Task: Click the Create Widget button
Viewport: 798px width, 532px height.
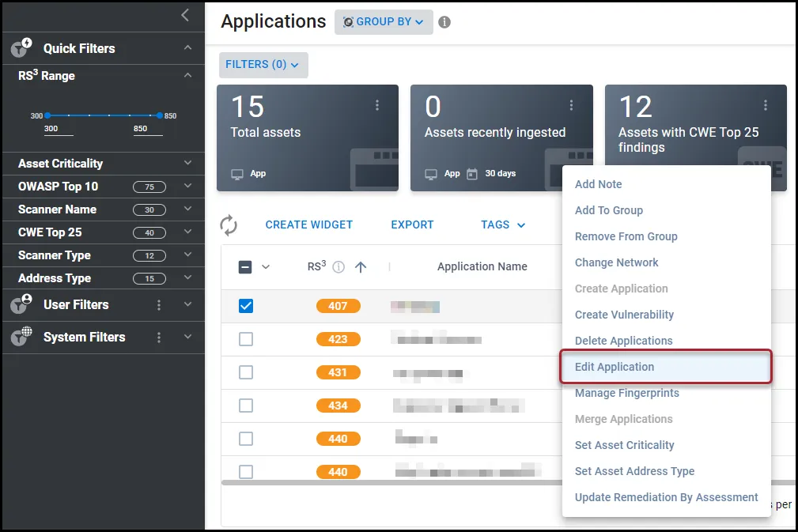Action: pyautogui.click(x=309, y=224)
